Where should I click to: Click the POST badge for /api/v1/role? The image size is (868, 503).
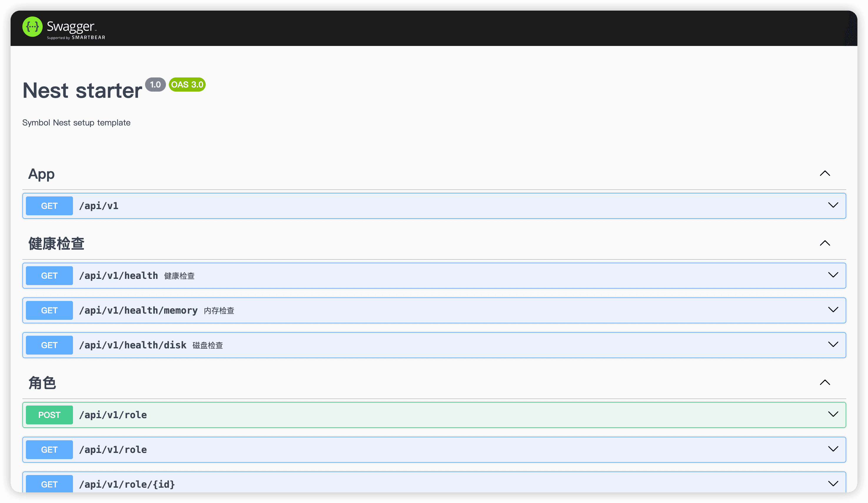tap(49, 415)
